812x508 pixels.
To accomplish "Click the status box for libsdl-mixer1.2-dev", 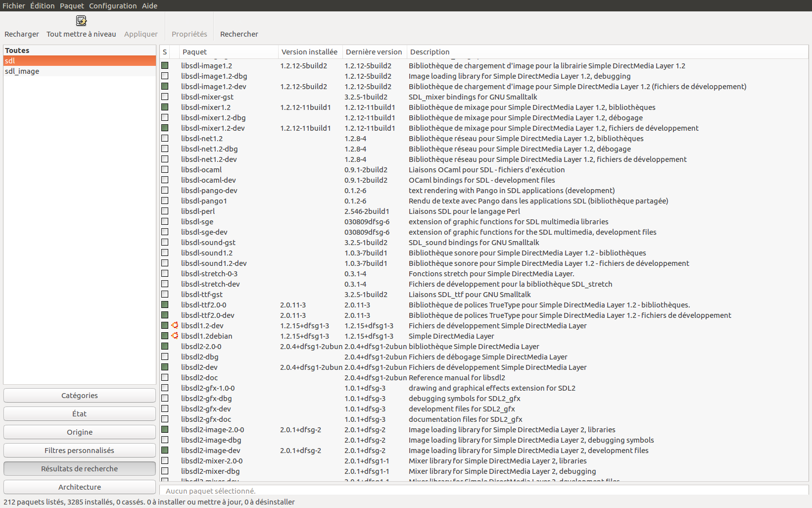I will (165, 128).
